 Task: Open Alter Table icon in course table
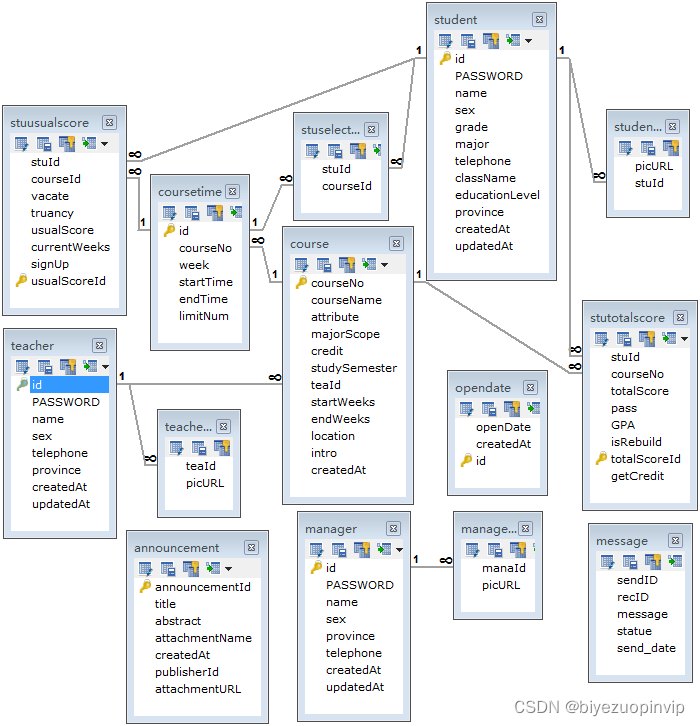pos(301,265)
